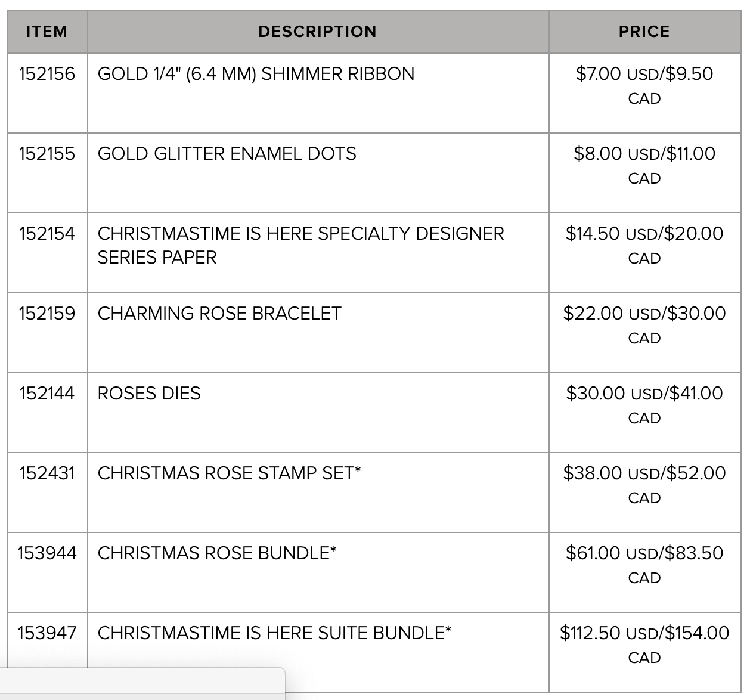
Task: Click Christmastime Is Here Suite Bundle description
Action: pos(274,633)
